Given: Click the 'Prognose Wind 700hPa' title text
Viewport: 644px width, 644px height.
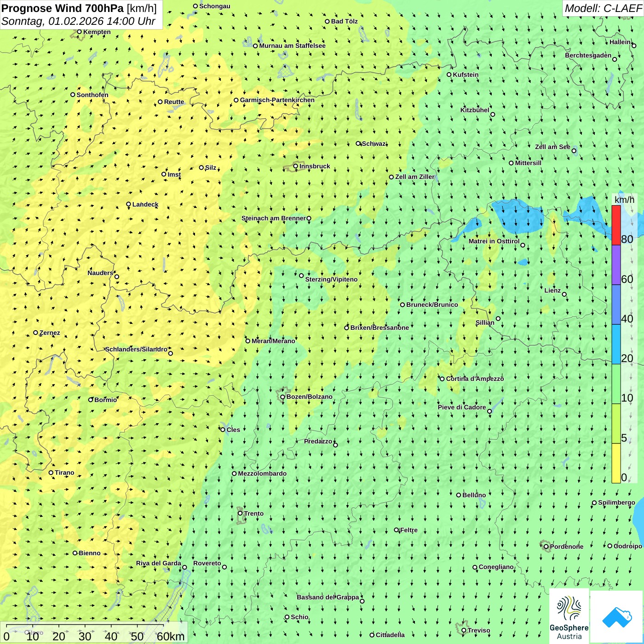Looking at the screenshot, I should coord(63,8).
